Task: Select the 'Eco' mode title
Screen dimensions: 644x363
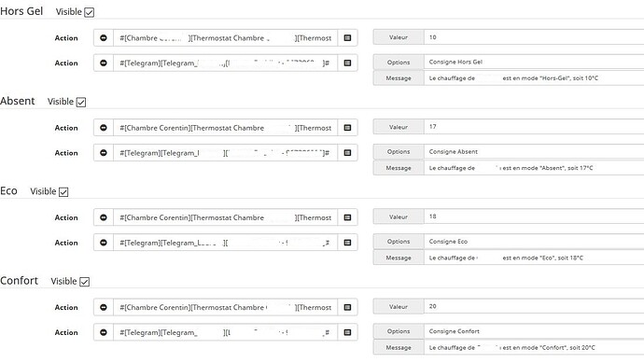Action: coord(8,191)
